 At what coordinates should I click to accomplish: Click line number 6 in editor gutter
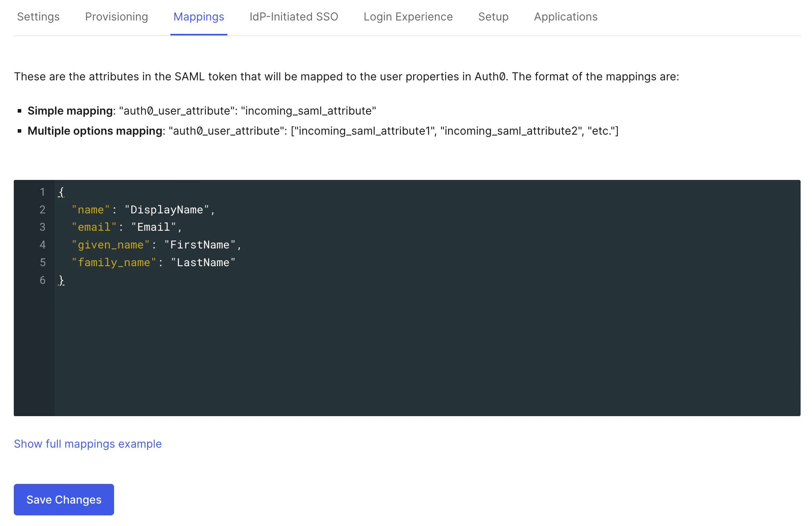click(x=42, y=280)
